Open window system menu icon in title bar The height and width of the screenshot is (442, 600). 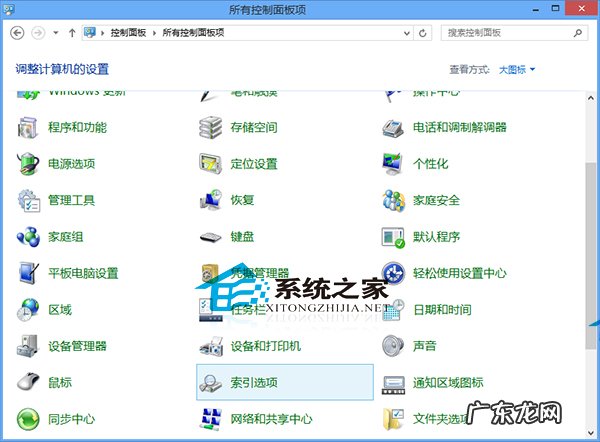(9, 10)
